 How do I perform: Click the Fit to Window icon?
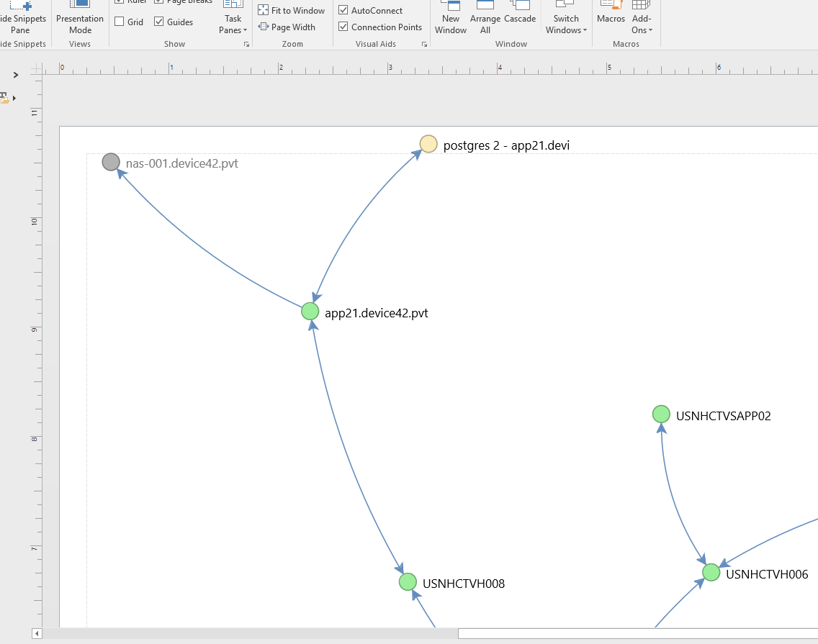264,10
